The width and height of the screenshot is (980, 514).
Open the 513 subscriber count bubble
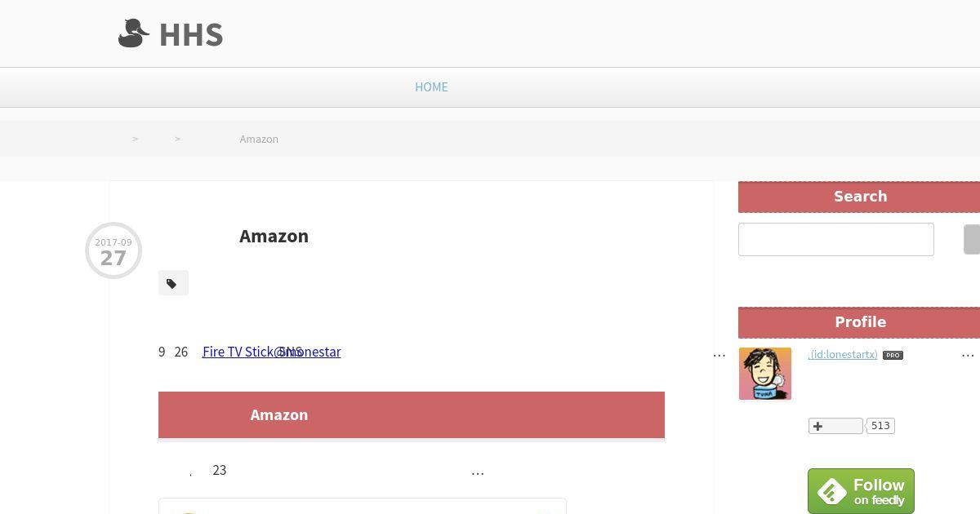[880, 426]
